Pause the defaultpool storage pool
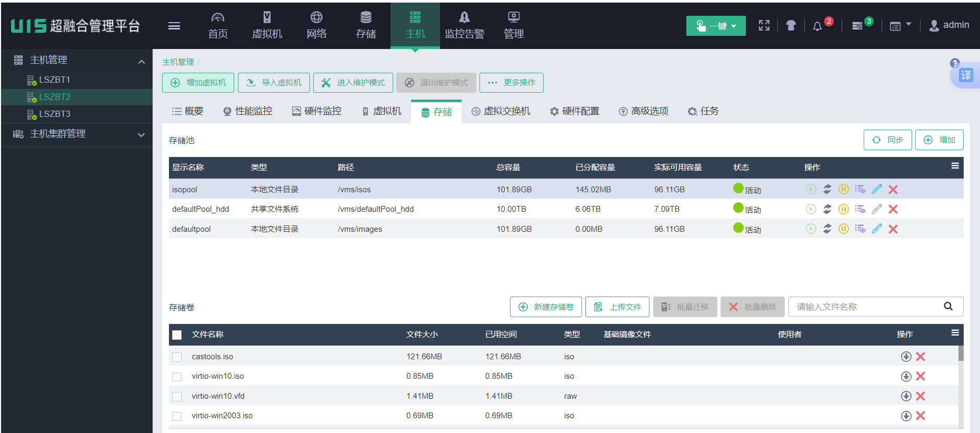The height and width of the screenshot is (433, 980). pos(843,229)
